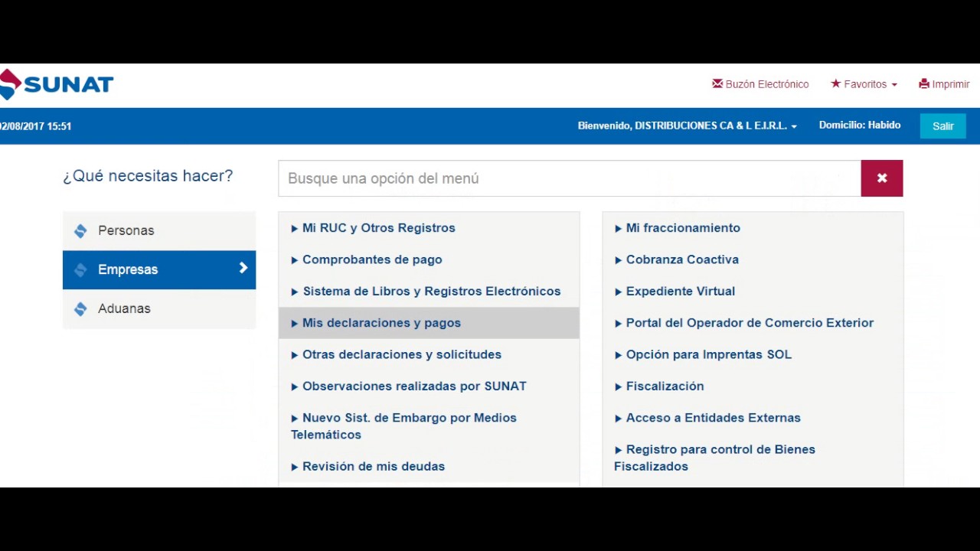Screen dimensions: 980x551
Task: Expand Mis declaraciones y pagos
Action: click(429, 323)
